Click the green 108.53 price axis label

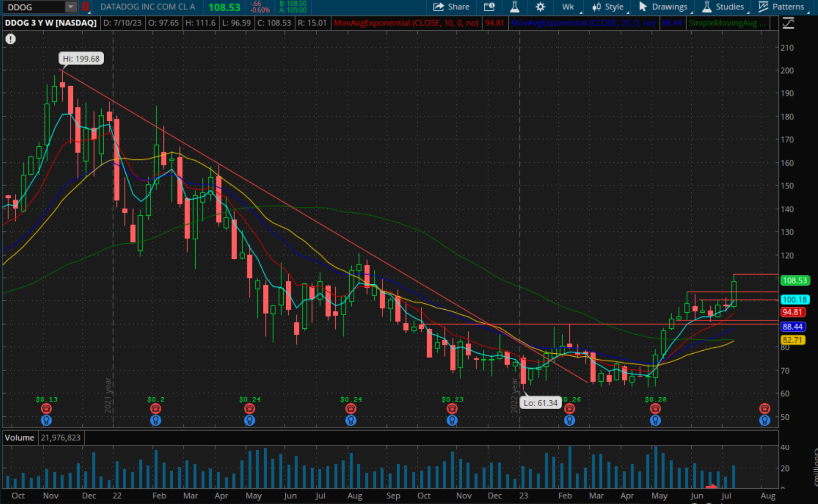pos(795,280)
